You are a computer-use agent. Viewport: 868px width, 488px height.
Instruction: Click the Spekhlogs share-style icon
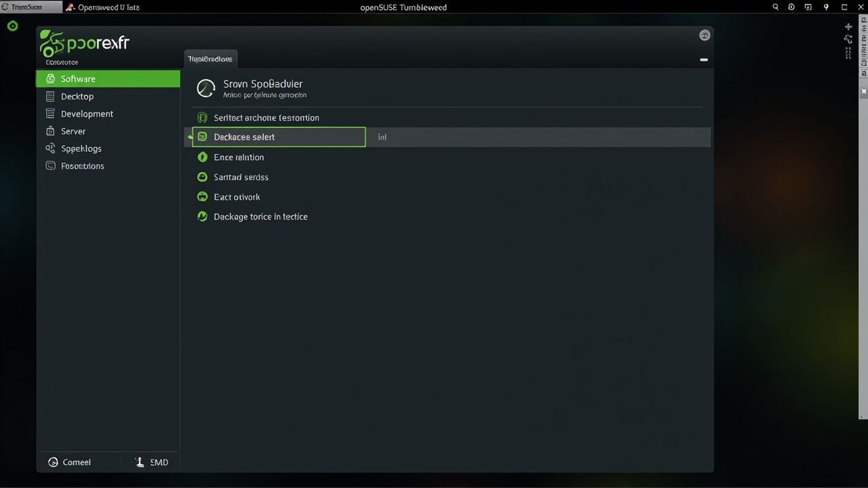(x=50, y=148)
